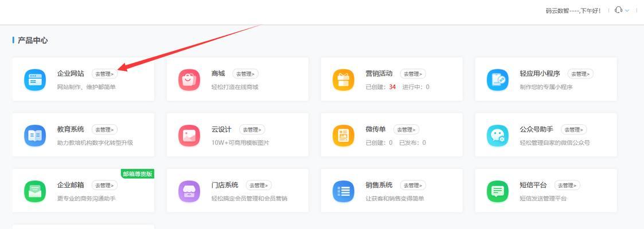The image size is (644, 229).
Task: Click 助力教培机构数字化转型升级 description
Action: point(95,143)
